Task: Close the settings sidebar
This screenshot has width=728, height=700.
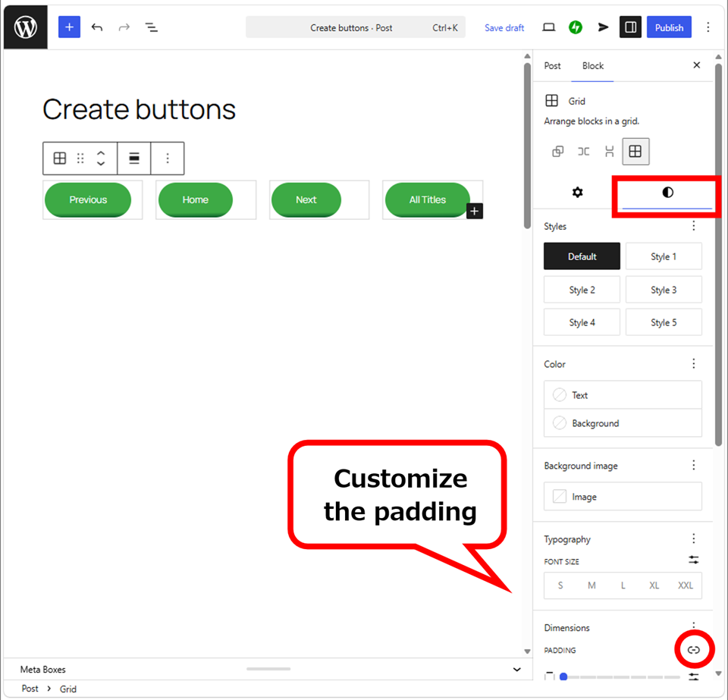Action: pyautogui.click(x=696, y=65)
